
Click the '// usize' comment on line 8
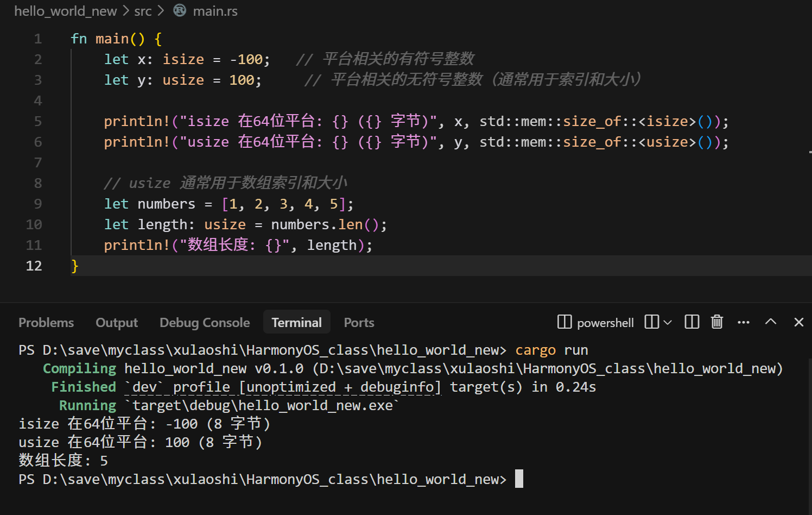[137, 183]
